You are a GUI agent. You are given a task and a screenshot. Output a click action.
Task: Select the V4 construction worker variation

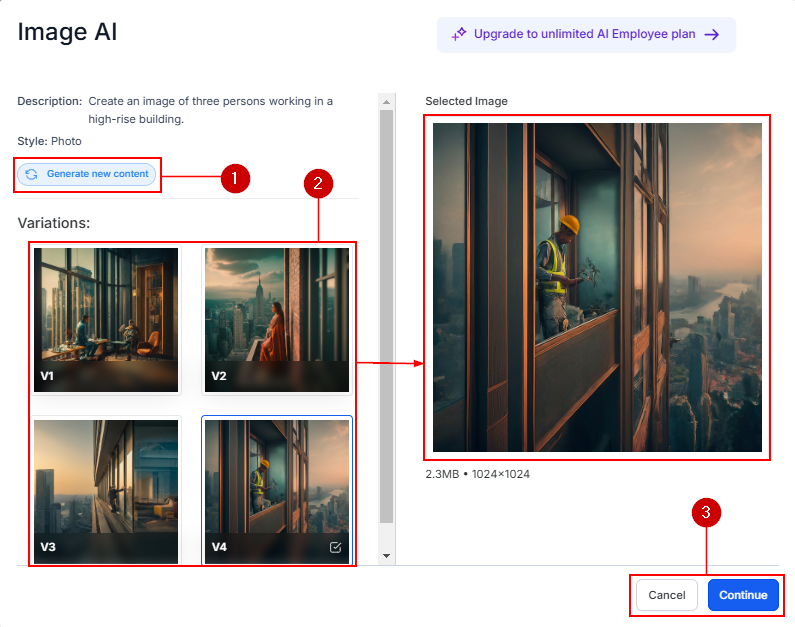pos(277,490)
